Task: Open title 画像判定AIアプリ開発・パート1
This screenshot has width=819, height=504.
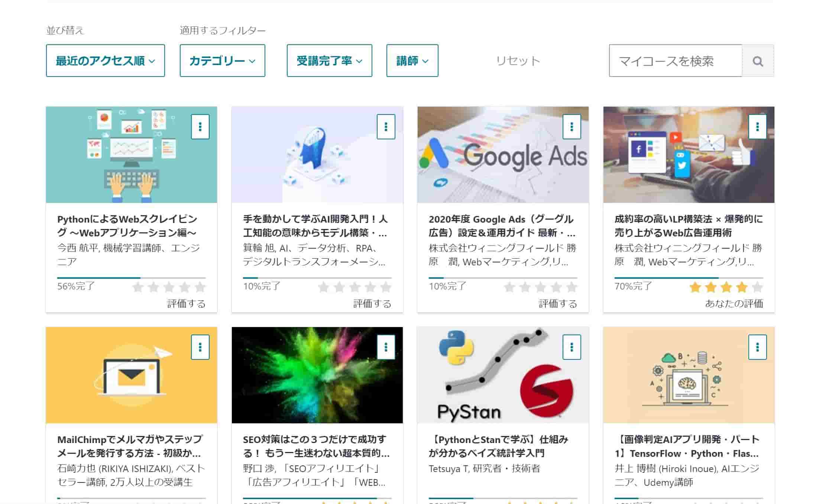Action: click(687, 446)
